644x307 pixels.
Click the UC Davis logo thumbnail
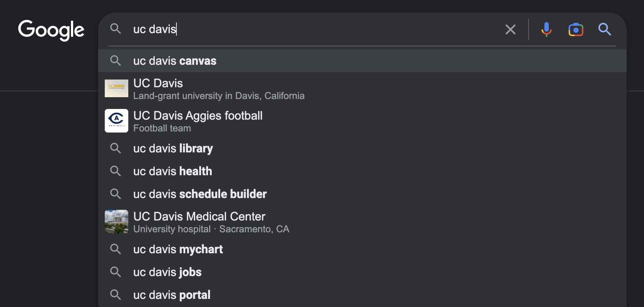117,88
